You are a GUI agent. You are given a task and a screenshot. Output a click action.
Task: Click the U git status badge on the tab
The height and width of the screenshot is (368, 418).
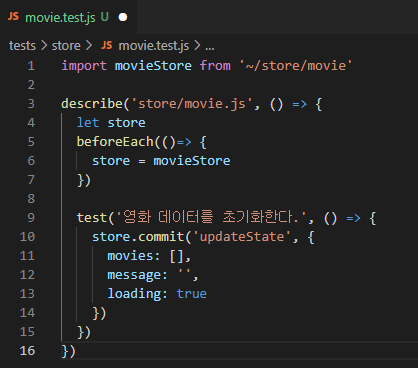tap(105, 17)
